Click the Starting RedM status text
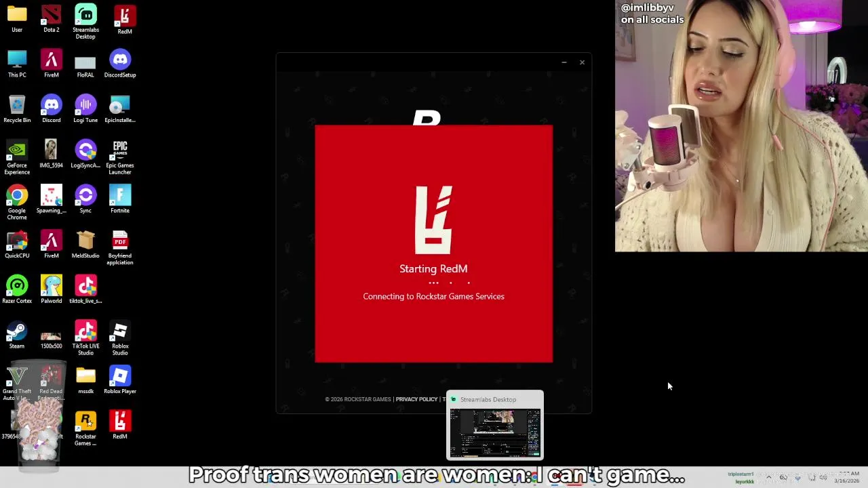Viewport: 868px width, 488px height. point(433,268)
